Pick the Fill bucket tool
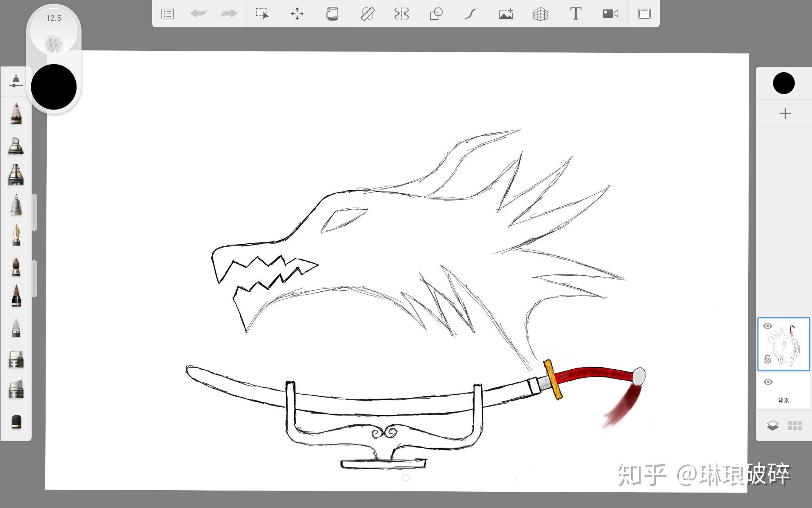Image resolution: width=812 pixels, height=508 pixels. click(x=332, y=14)
